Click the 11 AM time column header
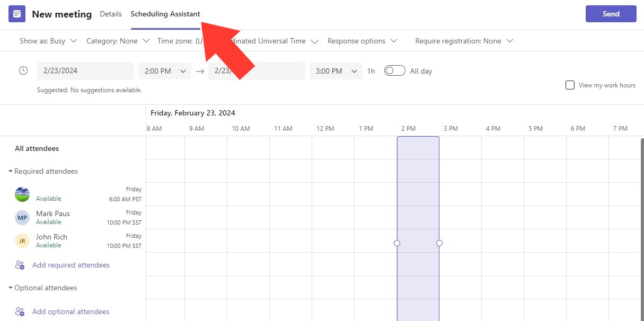 click(283, 129)
